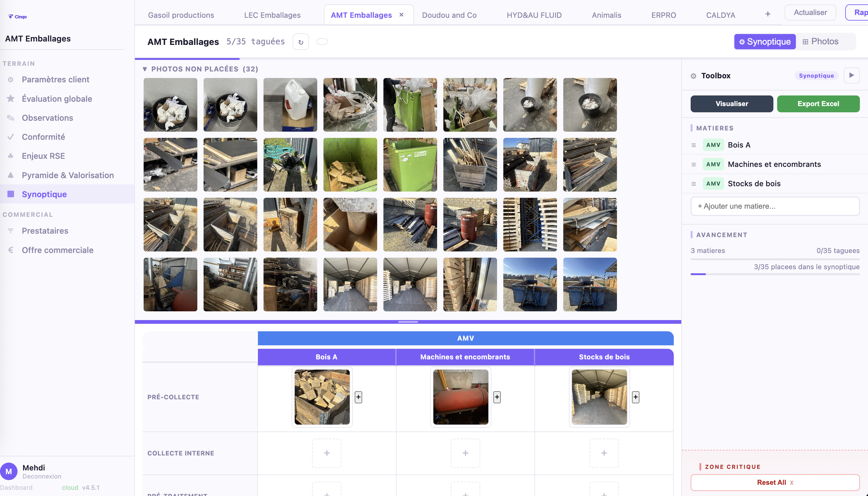Click the refresh icon next to taguées counter
The width and height of the screenshot is (868, 496).
[x=300, y=42]
